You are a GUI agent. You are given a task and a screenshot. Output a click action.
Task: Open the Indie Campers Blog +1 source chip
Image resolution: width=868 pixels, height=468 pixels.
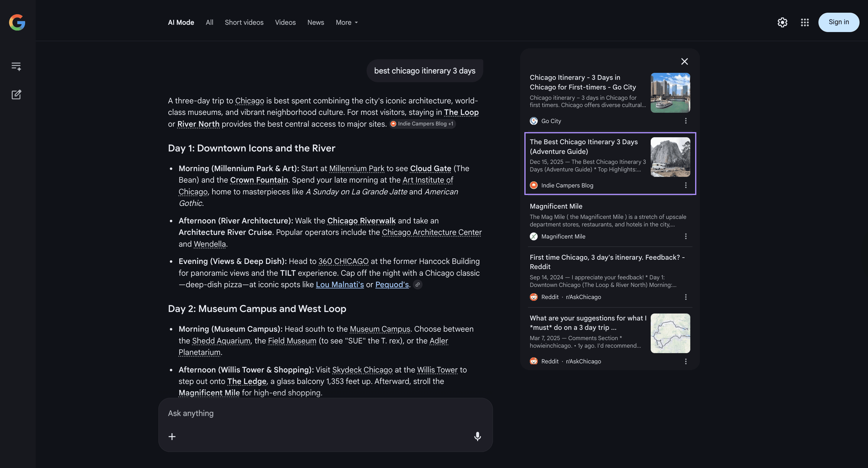pyautogui.click(x=423, y=124)
